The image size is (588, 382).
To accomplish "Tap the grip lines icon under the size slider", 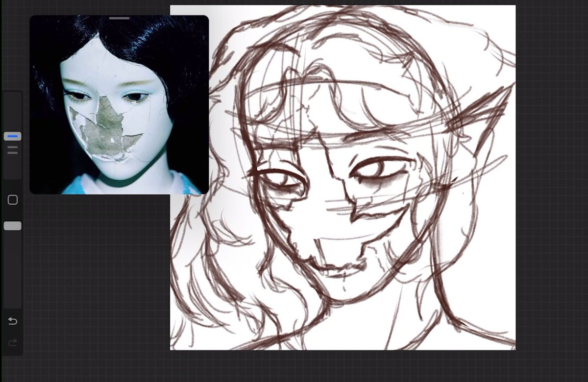I will pyautogui.click(x=12, y=149).
